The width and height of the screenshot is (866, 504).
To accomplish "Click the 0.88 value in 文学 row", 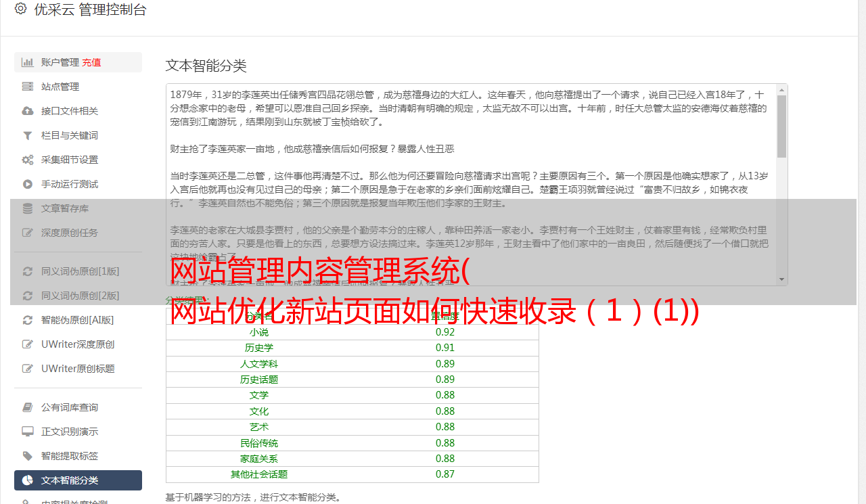I will [x=445, y=395].
